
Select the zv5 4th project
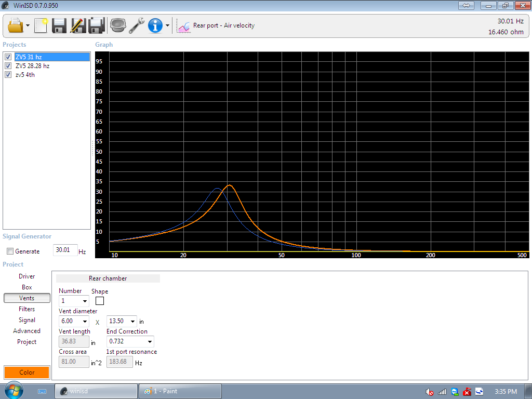(25, 75)
